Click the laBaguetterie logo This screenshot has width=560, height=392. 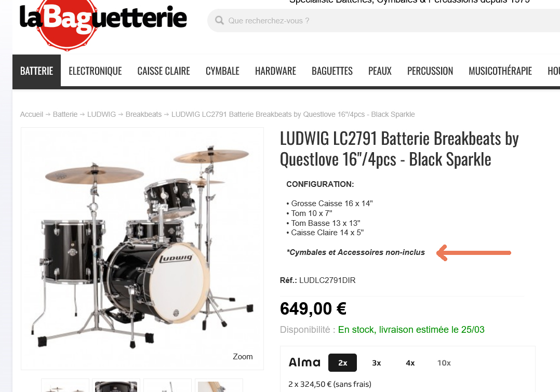[103, 21]
